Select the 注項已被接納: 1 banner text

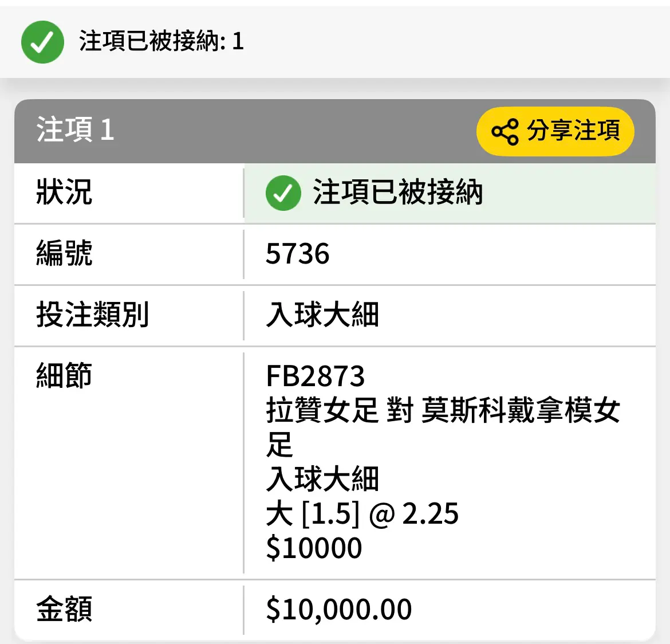(x=161, y=41)
